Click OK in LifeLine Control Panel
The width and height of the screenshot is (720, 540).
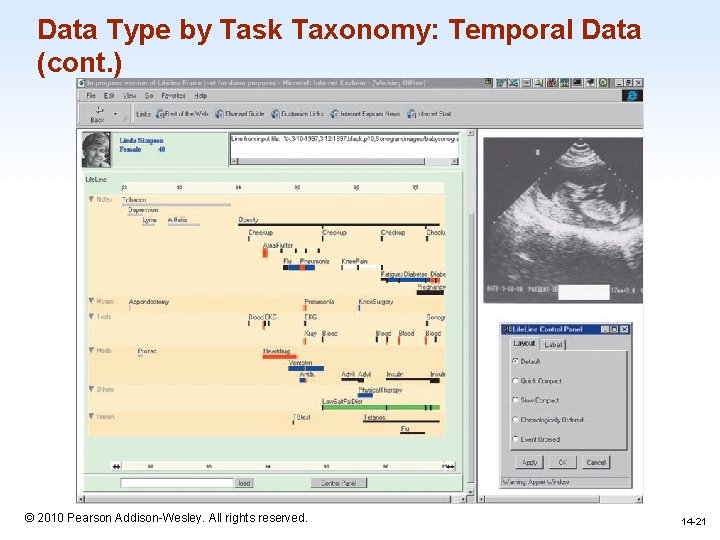(563, 462)
